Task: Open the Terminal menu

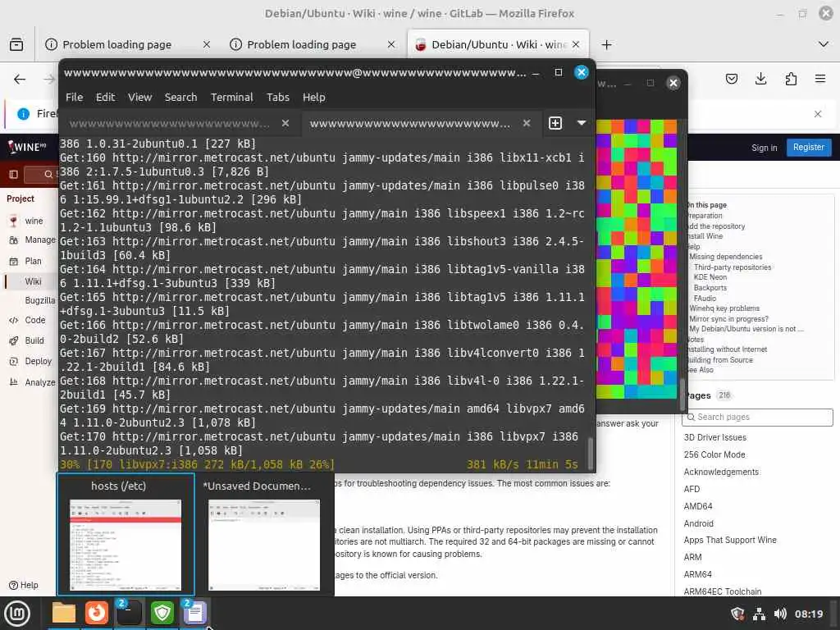Action: coord(231,97)
